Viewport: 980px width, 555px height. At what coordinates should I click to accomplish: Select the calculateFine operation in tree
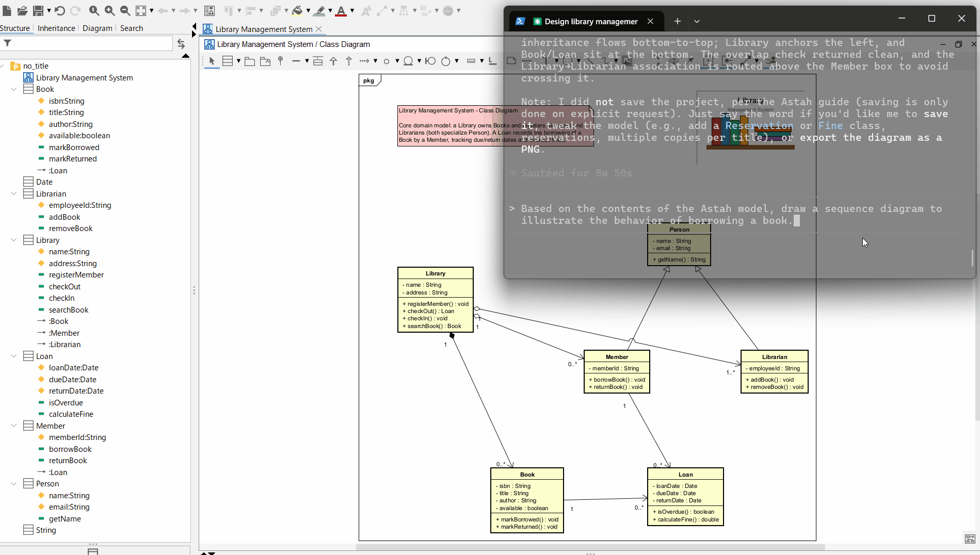pyautogui.click(x=71, y=414)
